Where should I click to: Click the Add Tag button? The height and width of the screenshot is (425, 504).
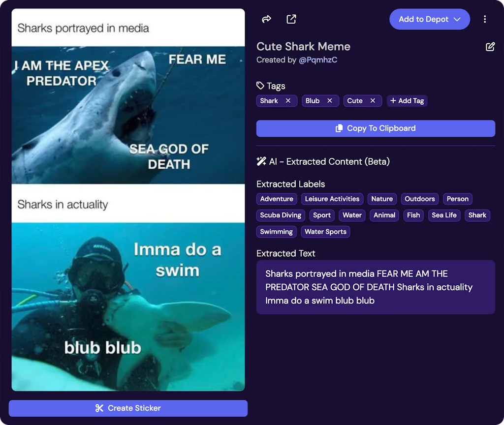(x=407, y=101)
